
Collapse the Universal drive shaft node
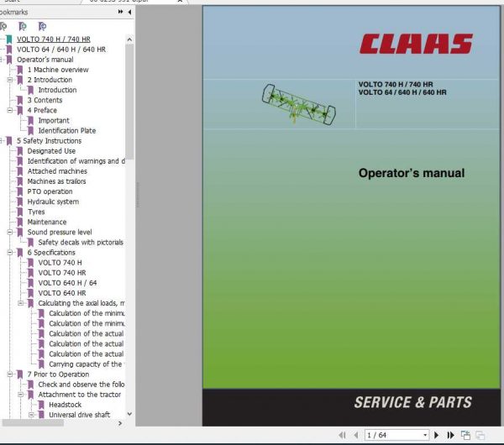[31, 415]
